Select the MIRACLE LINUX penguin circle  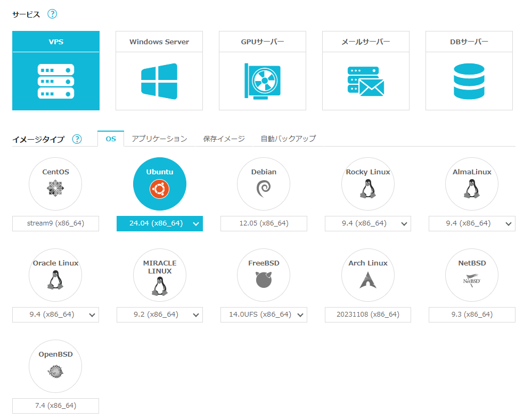point(159,275)
